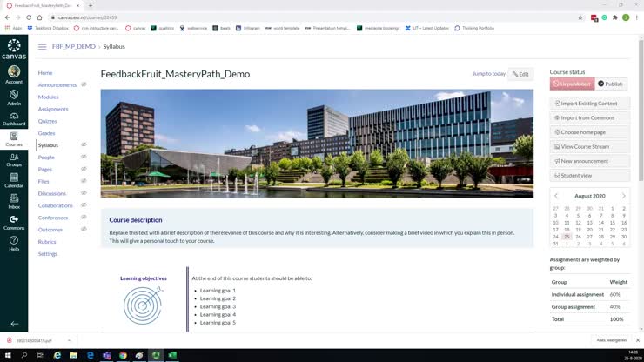
Task: Open the Inbox
Action: click(x=14, y=201)
